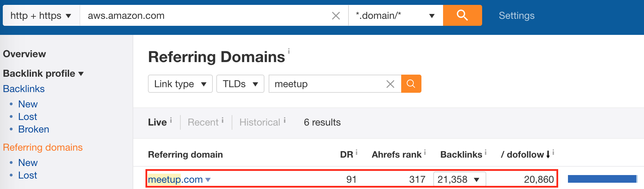Select the Live index tab

pyautogui.click(x=157, y=122)
